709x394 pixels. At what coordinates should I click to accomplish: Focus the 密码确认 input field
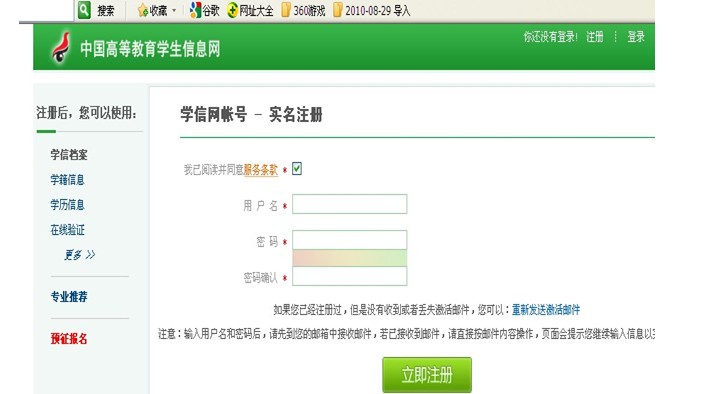tap(350, 276)
